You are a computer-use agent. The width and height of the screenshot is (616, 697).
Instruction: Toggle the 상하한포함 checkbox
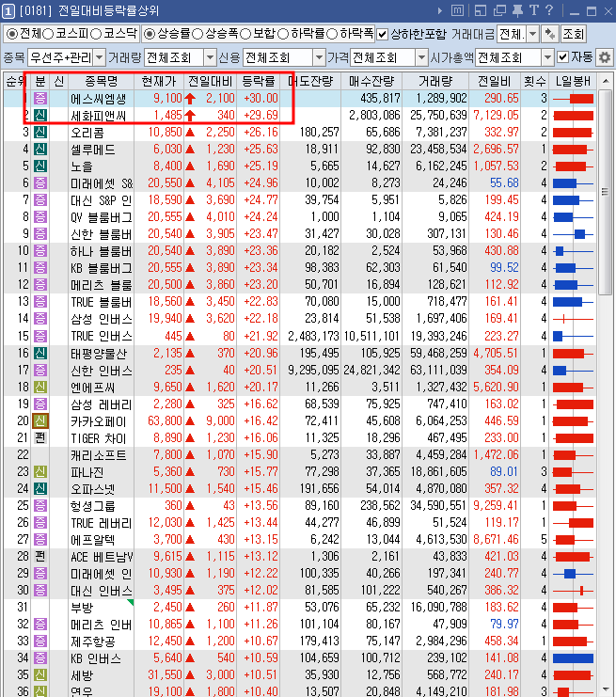(x=382, y=34)
